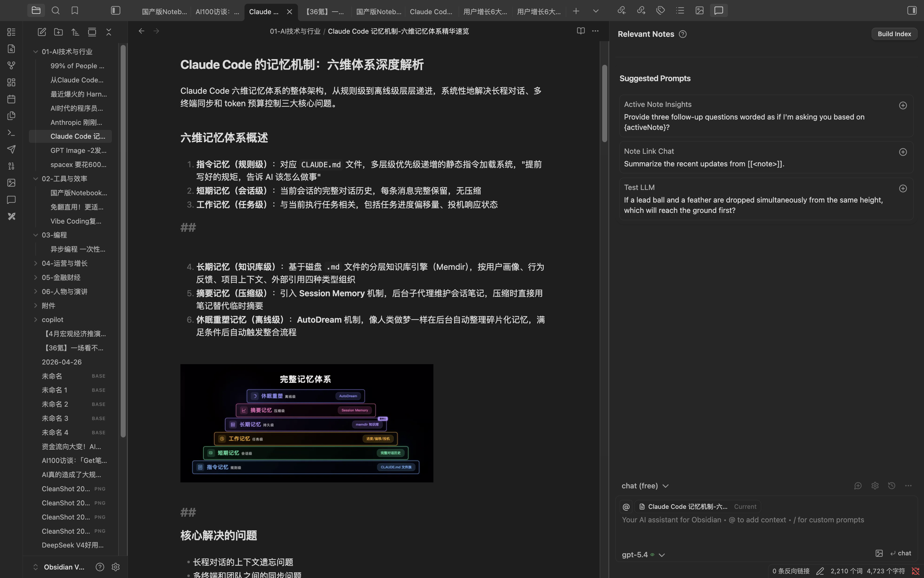Open the chat (free) mode dropdown
This screenshot has height=578, width=924.
[x=645, y=486]
